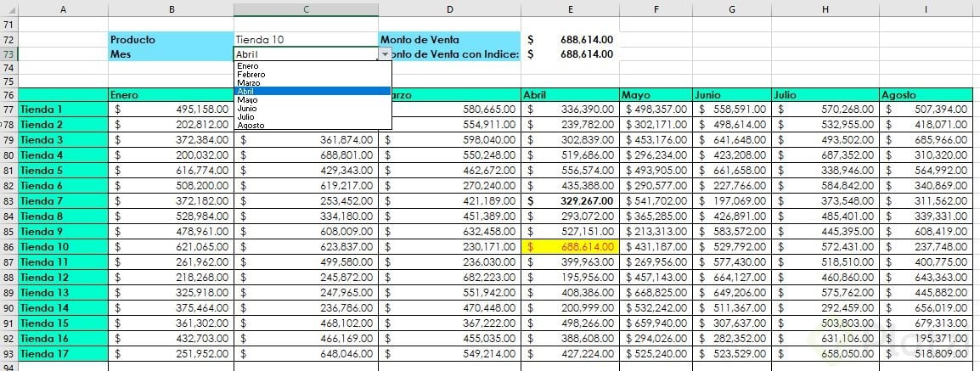Select cell with 427,224.00
The width and height of the screenshot is (980, 371).
tap(570, 353)
